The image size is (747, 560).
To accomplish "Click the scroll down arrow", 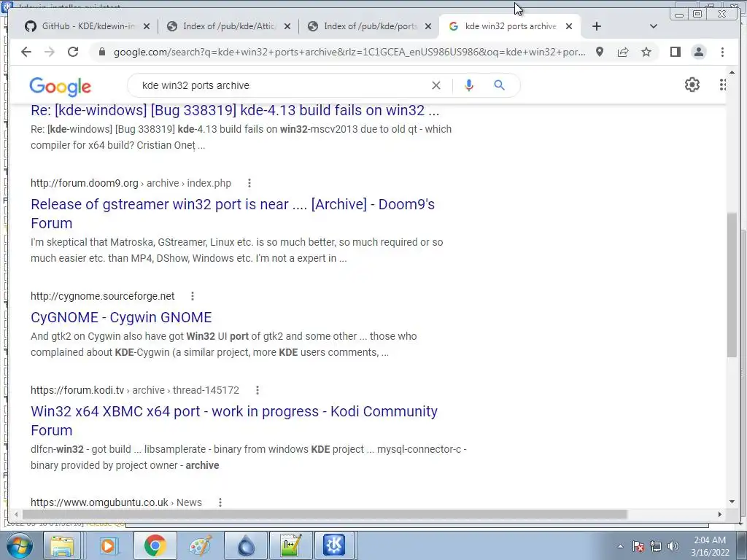I will coord(732,502).
